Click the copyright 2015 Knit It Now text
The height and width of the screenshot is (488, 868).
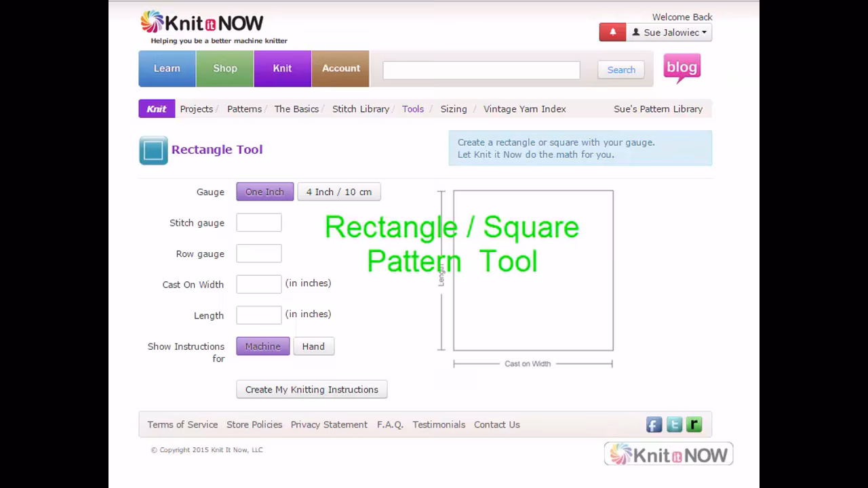[x=207, y=450]
